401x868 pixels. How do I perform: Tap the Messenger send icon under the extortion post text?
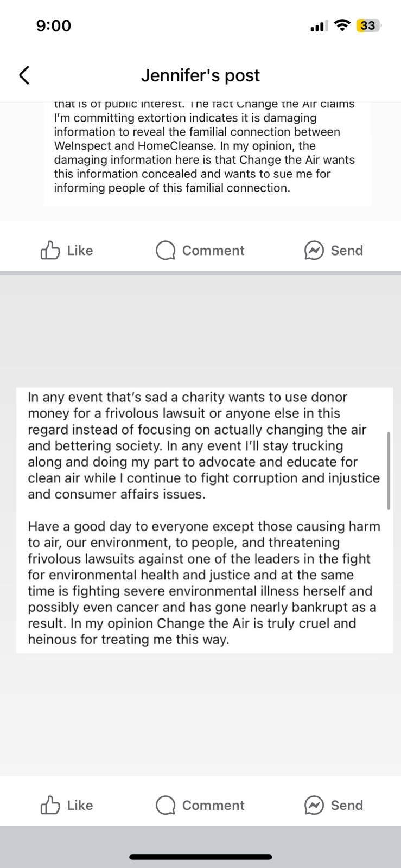coord(314,251)
